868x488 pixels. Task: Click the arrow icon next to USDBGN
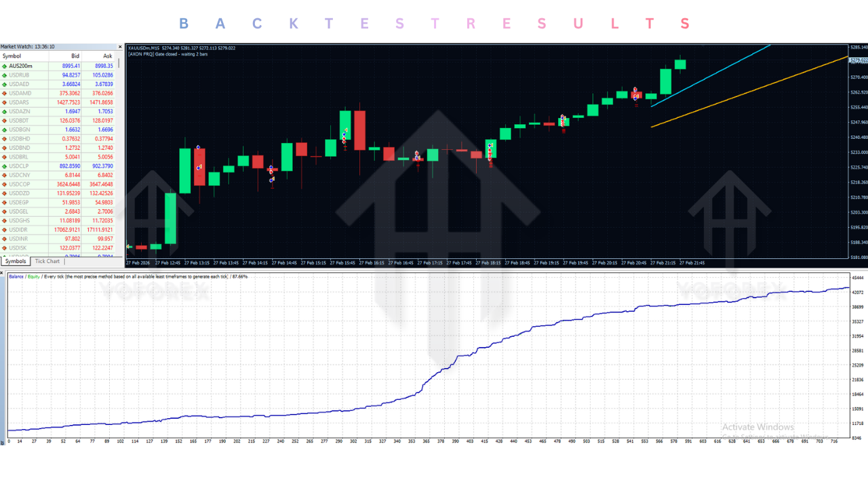(x=5, y=129)
